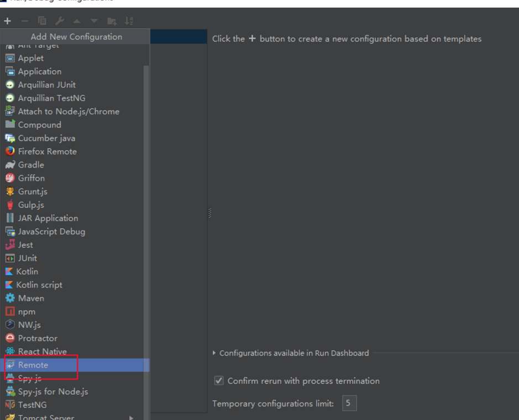Click the Griffon icon
This screenshot has height=420, width=519.
pos(11,178)
